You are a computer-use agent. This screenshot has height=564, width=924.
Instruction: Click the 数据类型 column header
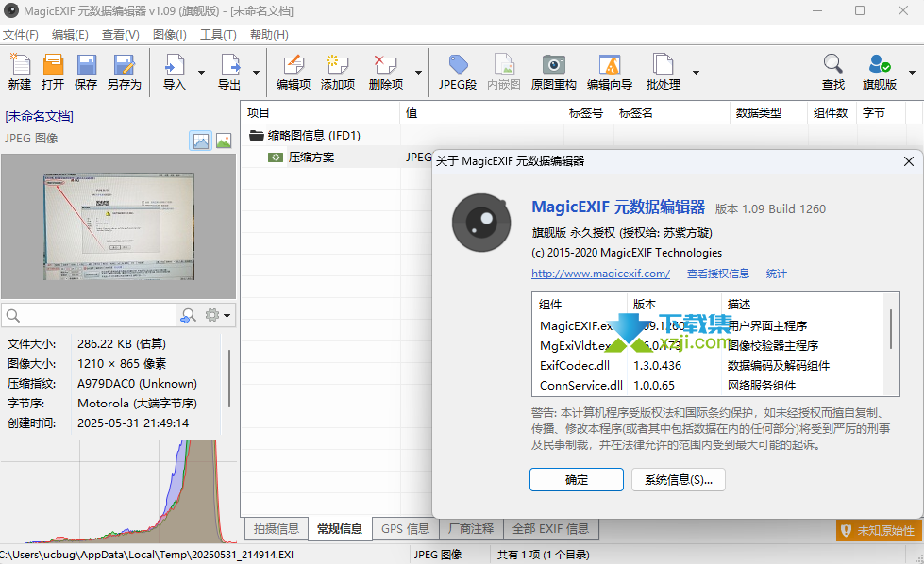(x=768, y=112)
